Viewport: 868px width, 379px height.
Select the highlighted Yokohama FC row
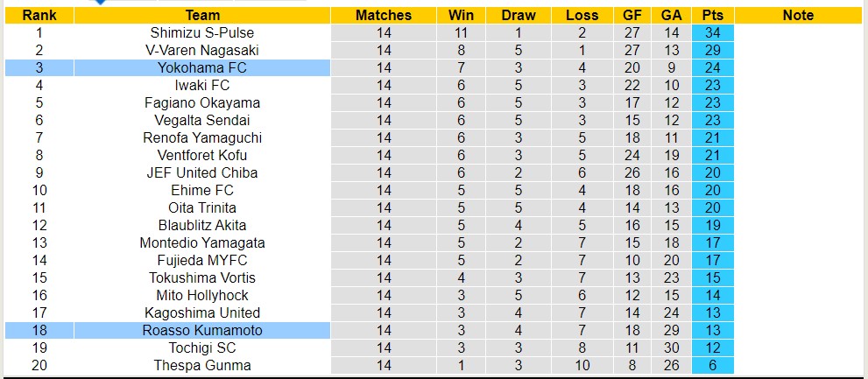click(202, 67)
